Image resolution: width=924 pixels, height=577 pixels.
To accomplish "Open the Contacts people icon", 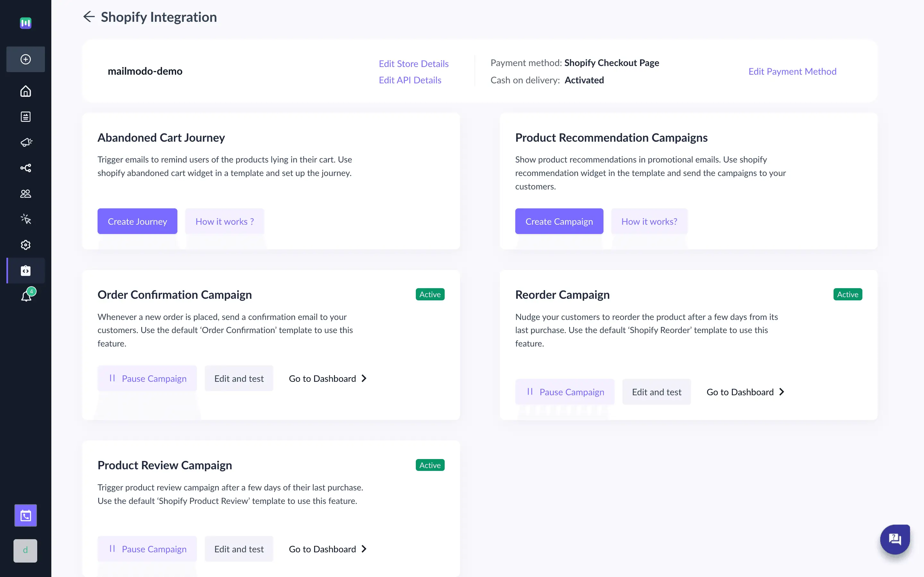I will [25, 194].
